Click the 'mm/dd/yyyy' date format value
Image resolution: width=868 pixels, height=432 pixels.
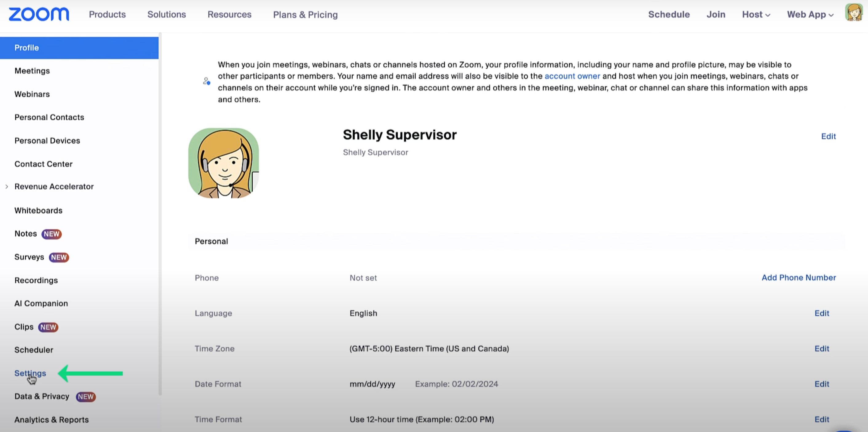[372, 384]
